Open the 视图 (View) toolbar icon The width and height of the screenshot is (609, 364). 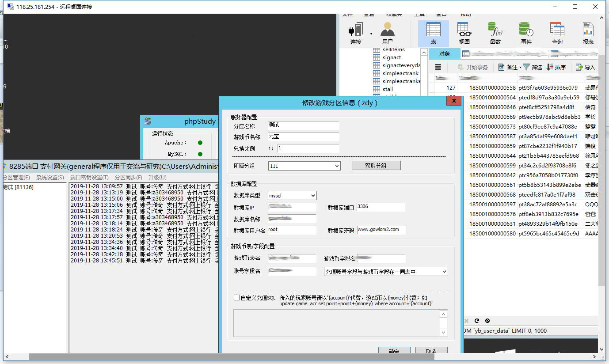pyautogui.click(x=464, y=33)
